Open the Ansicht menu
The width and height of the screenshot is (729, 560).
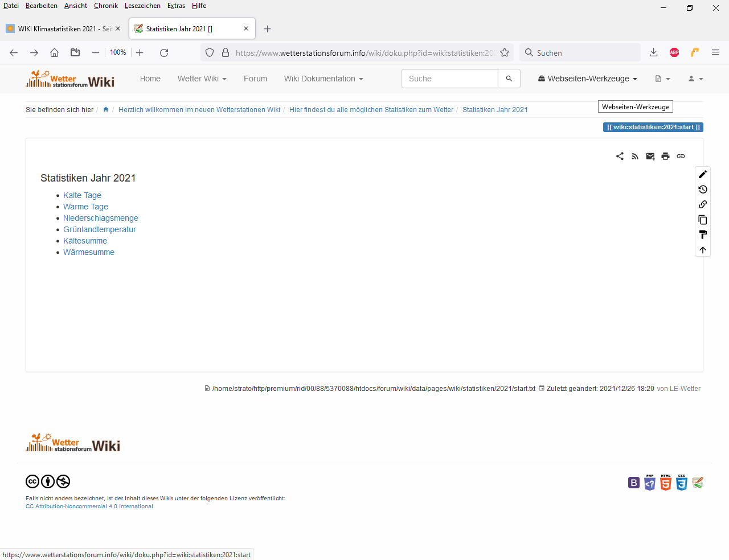coord(76,6)
